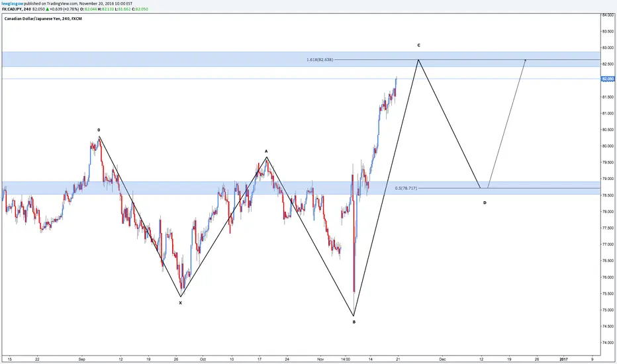617x364 pixels.
Task: Click the upper blue resistance zone rectangle
Action: click(x=301, y=59)
